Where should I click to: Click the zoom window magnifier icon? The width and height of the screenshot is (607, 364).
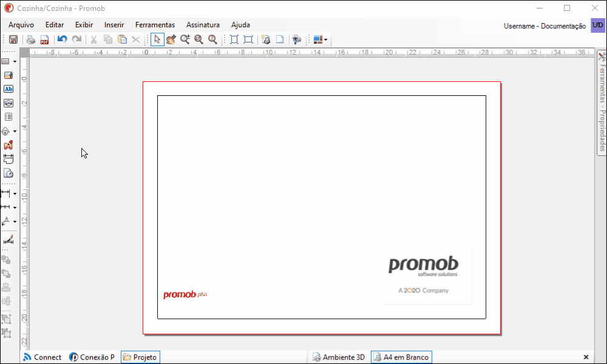[x=212, y=39]
